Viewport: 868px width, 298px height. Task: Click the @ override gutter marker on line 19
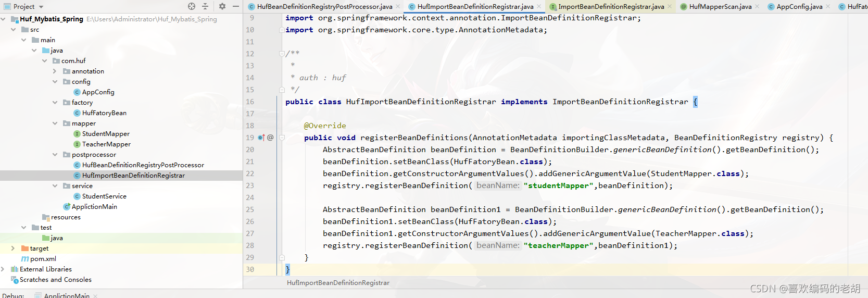[x=270, y=138]
